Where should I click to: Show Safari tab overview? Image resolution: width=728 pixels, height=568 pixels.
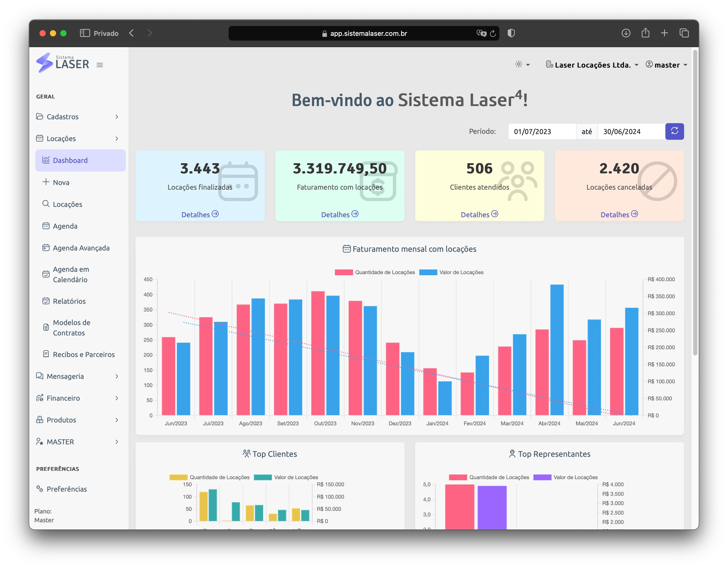tap(684, 33)
